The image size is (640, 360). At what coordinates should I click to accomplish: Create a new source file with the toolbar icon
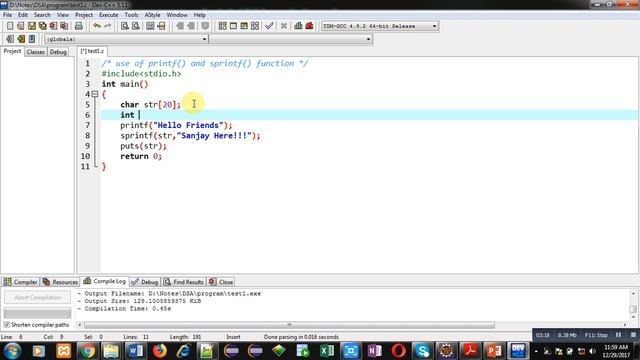[10, 26]
